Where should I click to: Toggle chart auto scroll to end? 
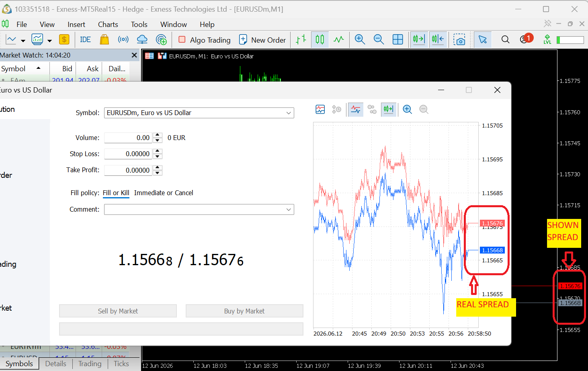[419, 39]
